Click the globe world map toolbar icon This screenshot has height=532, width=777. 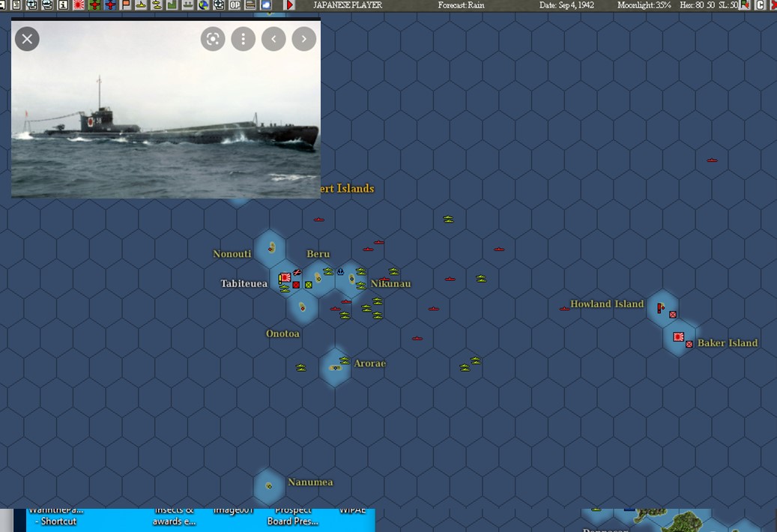pos(203,6)
